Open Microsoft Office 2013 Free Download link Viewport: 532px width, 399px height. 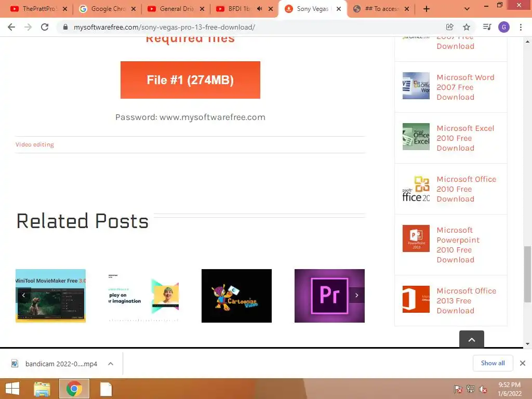[x=466, y=301]
